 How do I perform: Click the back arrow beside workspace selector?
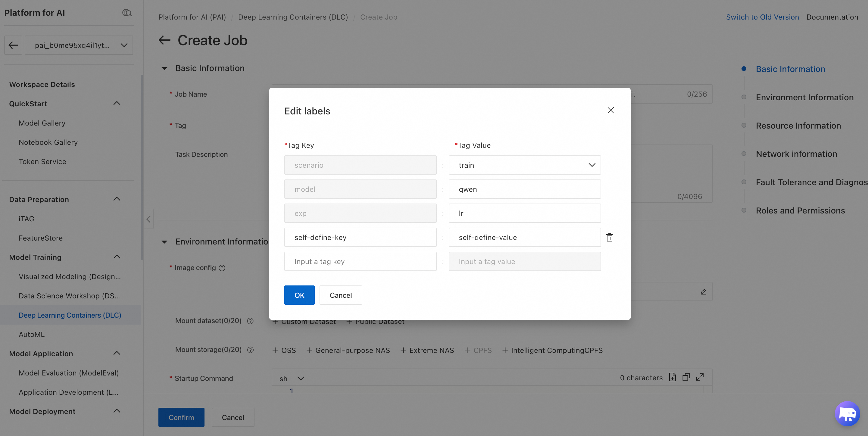pos(13,45)
